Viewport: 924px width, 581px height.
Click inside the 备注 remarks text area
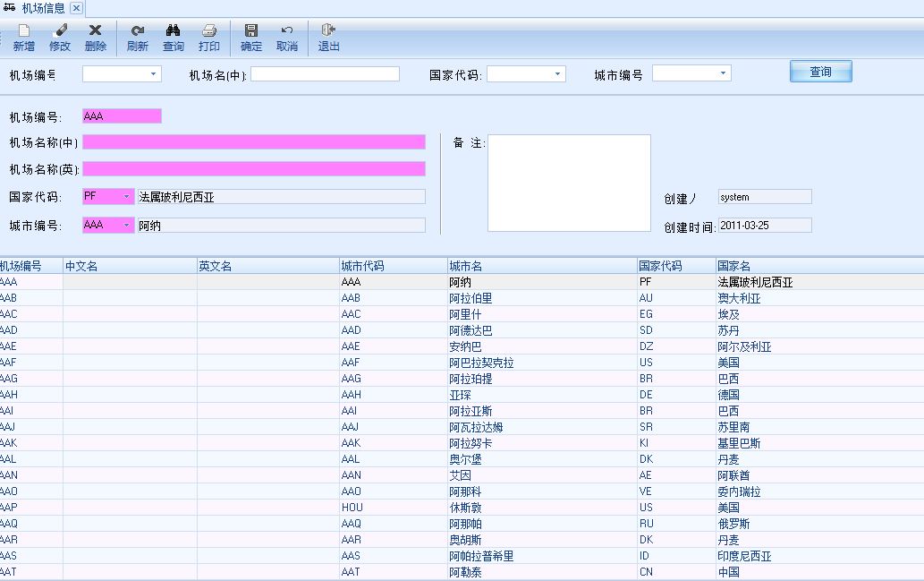click(569, 184)
